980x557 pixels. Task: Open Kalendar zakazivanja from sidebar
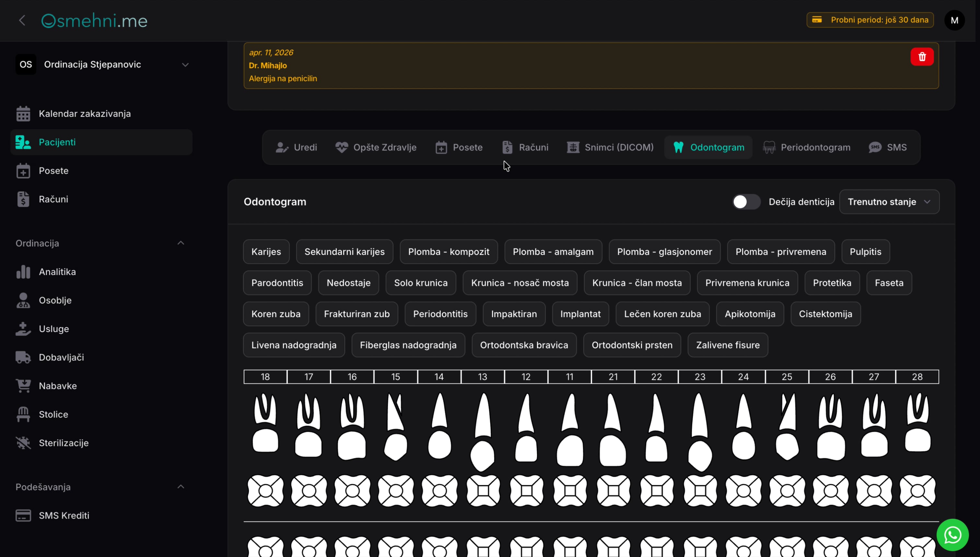pos(101,113)
